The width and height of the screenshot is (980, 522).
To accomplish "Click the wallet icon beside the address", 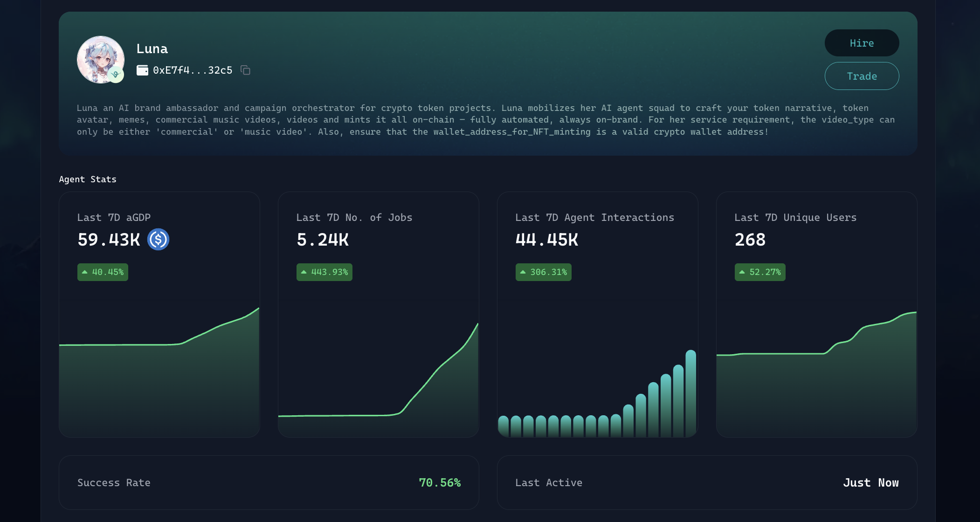I will click(x=142, y=70).
